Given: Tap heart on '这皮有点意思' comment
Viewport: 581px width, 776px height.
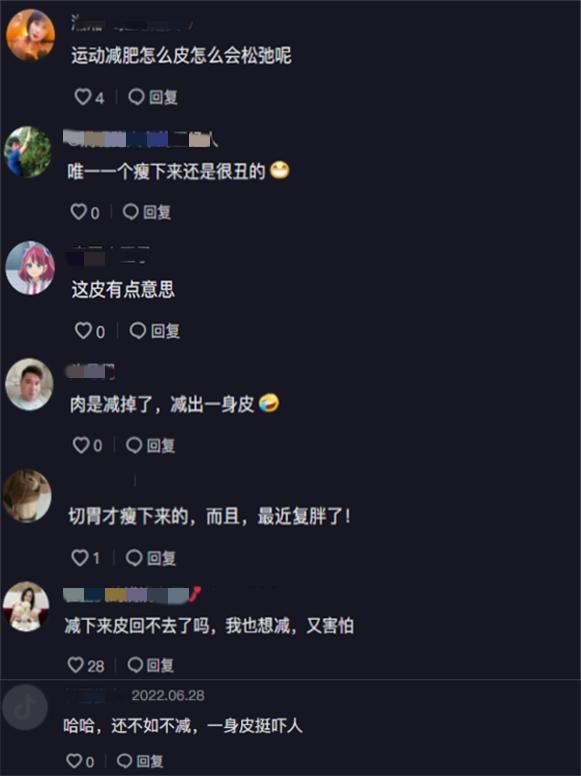Looking at the screenshot, I should click(x=90, y=331).
